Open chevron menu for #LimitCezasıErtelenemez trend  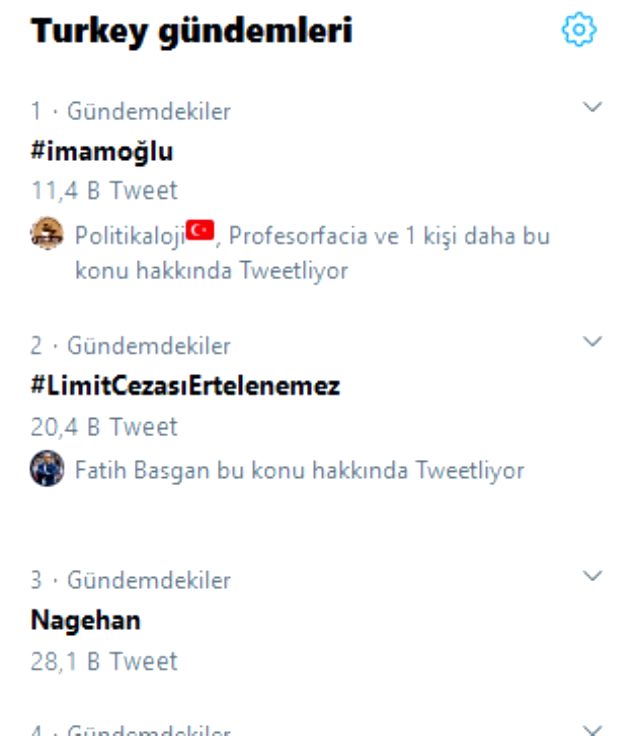coord(592,342)
